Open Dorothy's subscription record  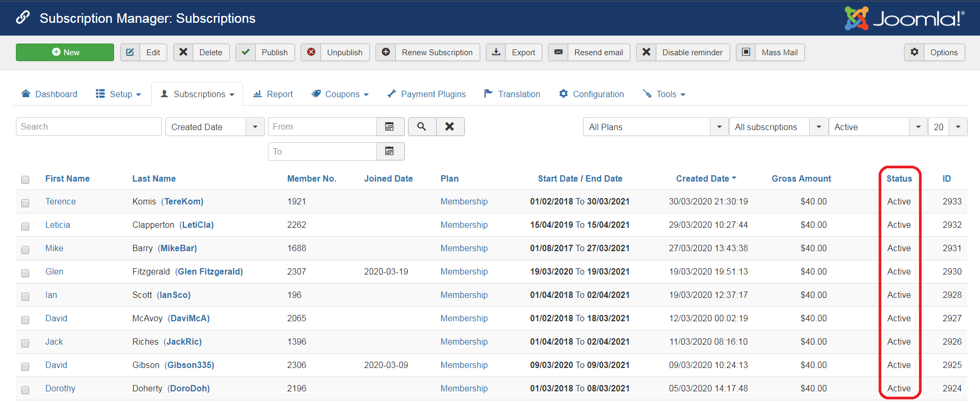pyautogui.click(x=60, y=388)
